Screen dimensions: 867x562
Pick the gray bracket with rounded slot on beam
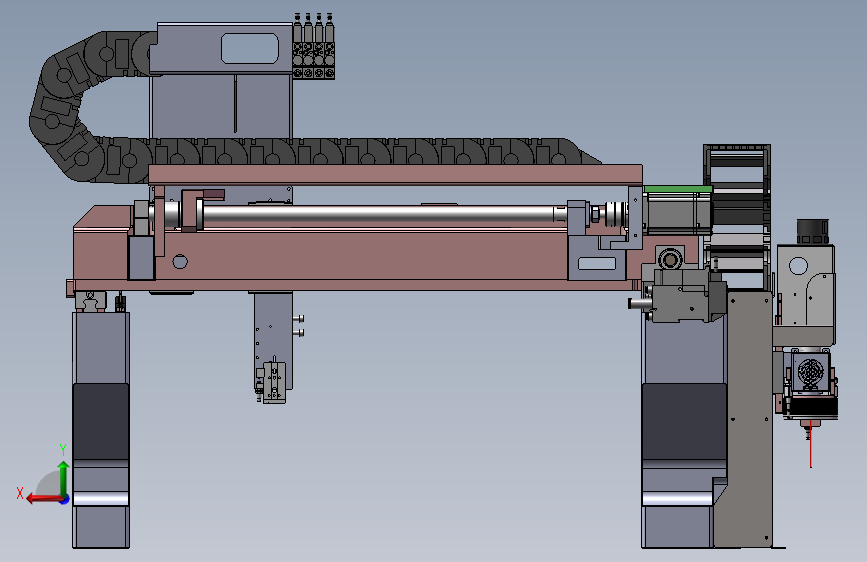click(x=597, y=258)
